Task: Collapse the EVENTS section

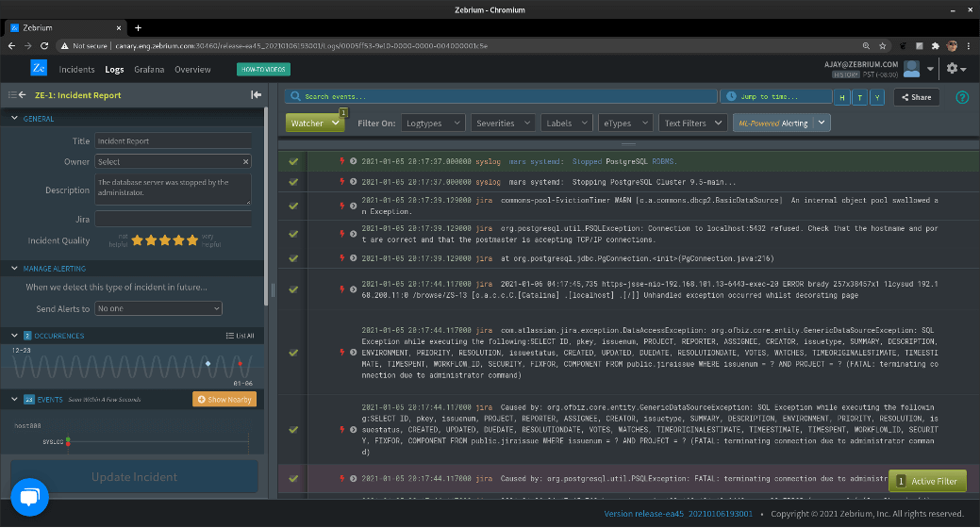Action: (14, 399)
